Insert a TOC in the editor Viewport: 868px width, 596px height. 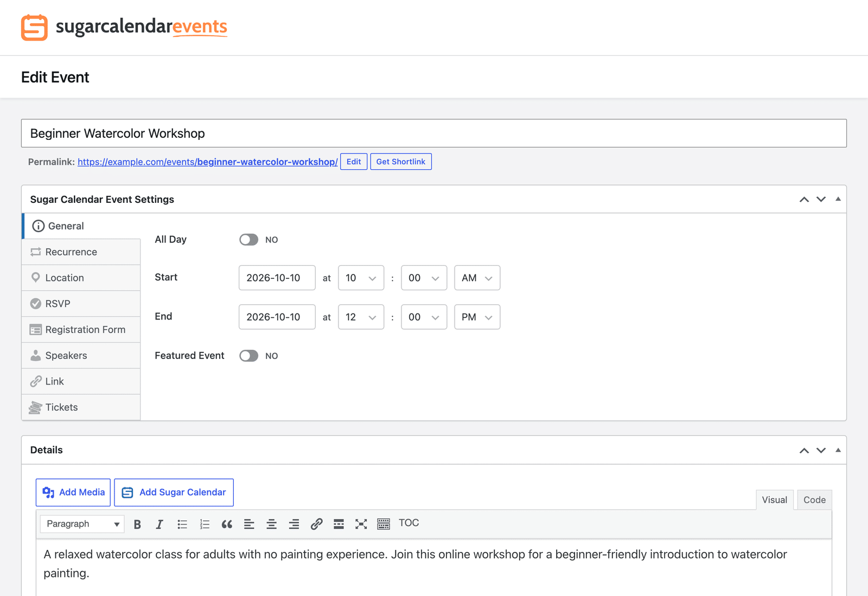409,523
